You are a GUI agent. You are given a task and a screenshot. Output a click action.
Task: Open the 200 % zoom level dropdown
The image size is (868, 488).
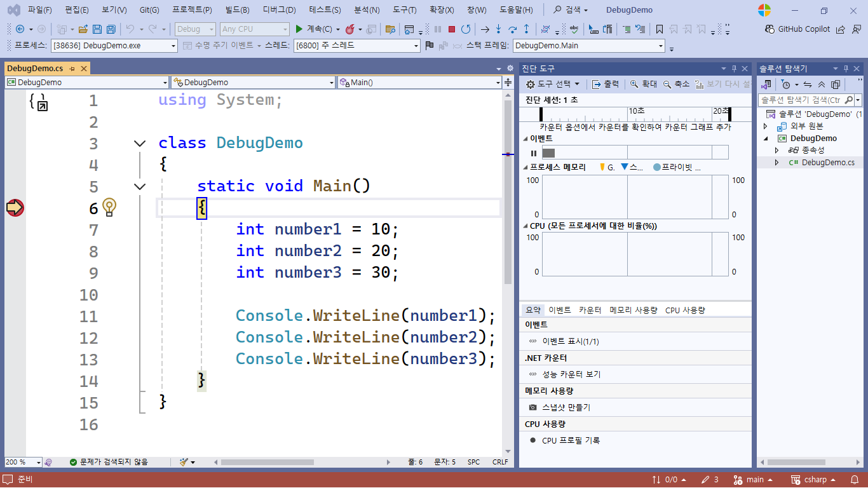click(38, 462)
